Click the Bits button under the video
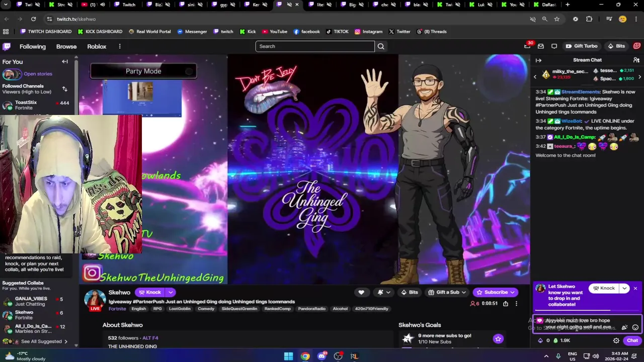This screenshot has width=644, height=362. click(x=409, y=292)
